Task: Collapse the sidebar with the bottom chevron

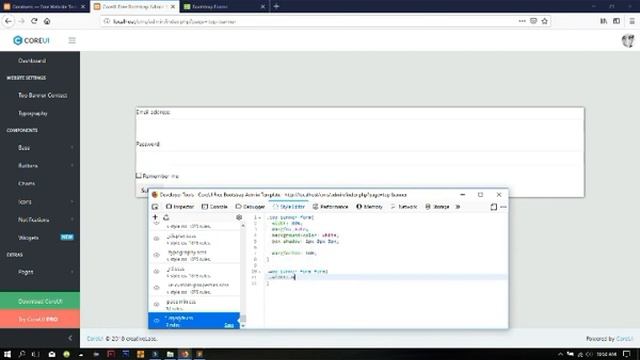Action: coord(70,338)
